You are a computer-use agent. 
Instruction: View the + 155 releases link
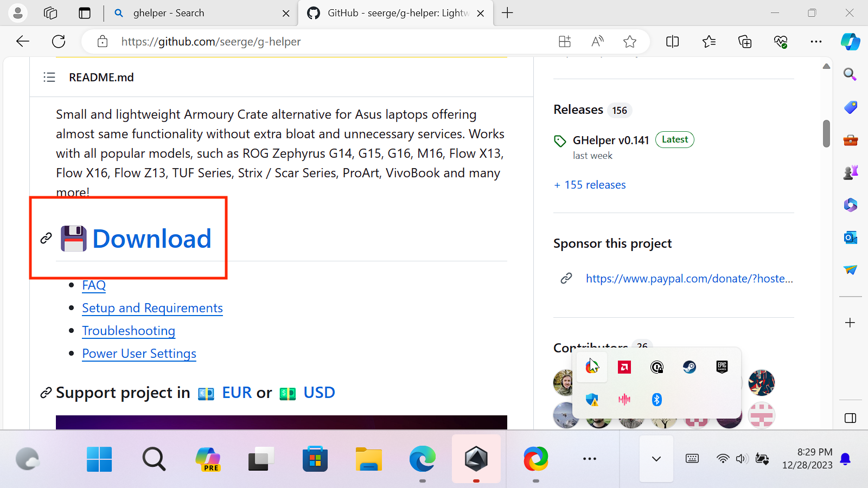590,185
